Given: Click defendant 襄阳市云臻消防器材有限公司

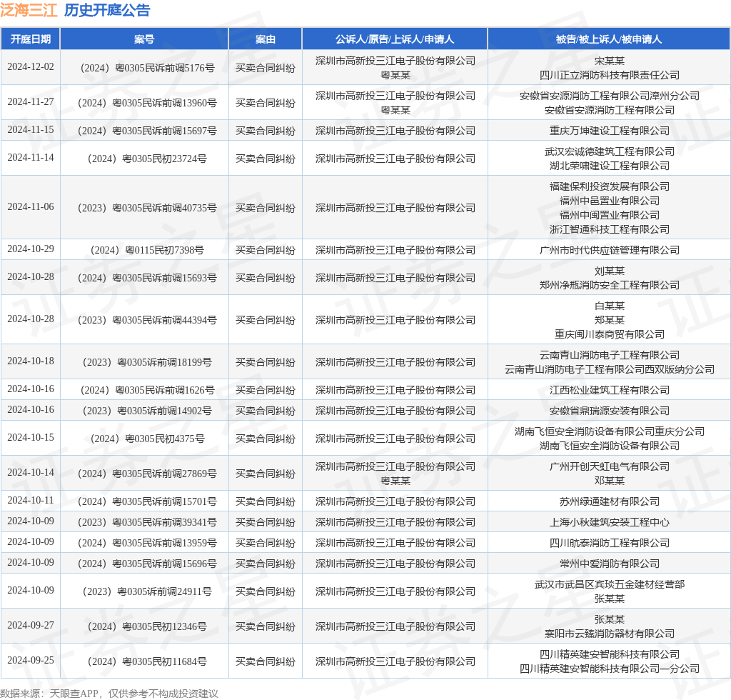Looking at the screenshot, I should tap(610, 634).
